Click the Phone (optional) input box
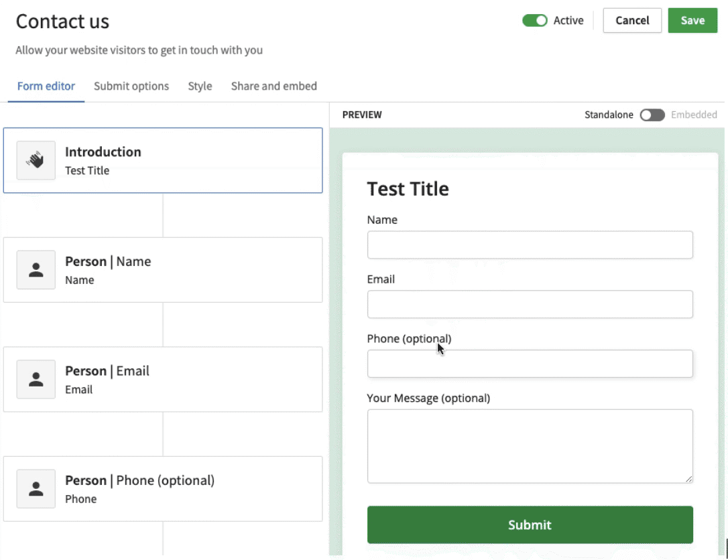Viewport: 728px width, 560px height. (530, 364)
